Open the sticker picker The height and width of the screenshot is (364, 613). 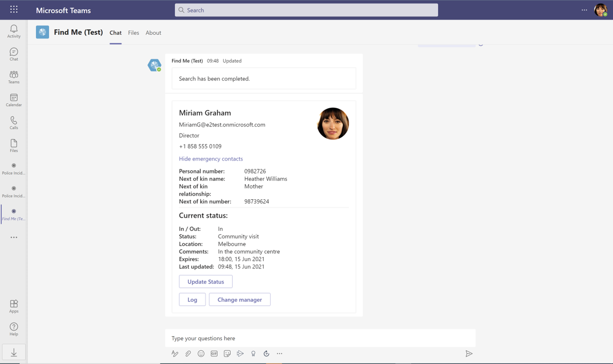(227, 354)
